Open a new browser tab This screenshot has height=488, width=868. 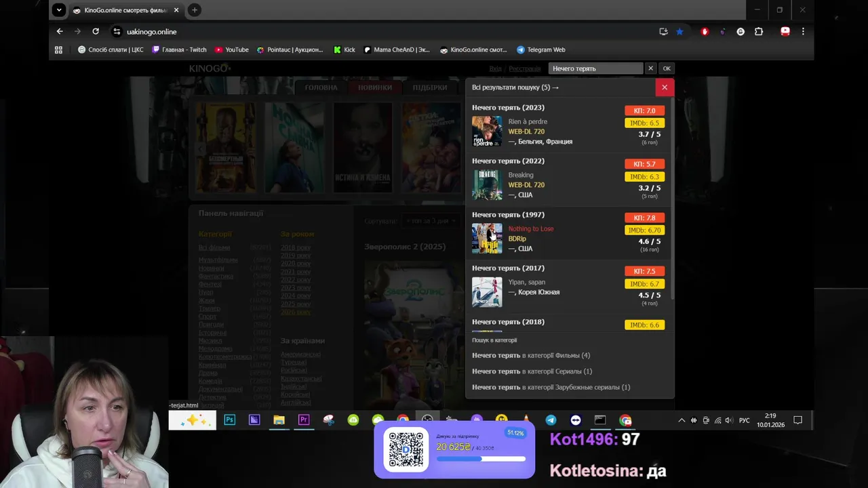click(195, 10)
